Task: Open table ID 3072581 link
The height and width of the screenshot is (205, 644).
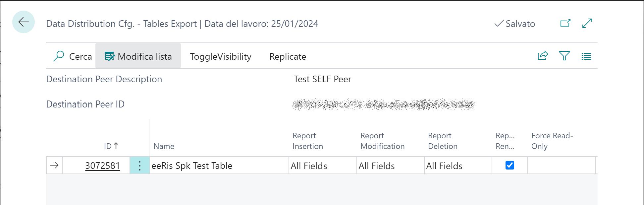Action: pos(103,166)
